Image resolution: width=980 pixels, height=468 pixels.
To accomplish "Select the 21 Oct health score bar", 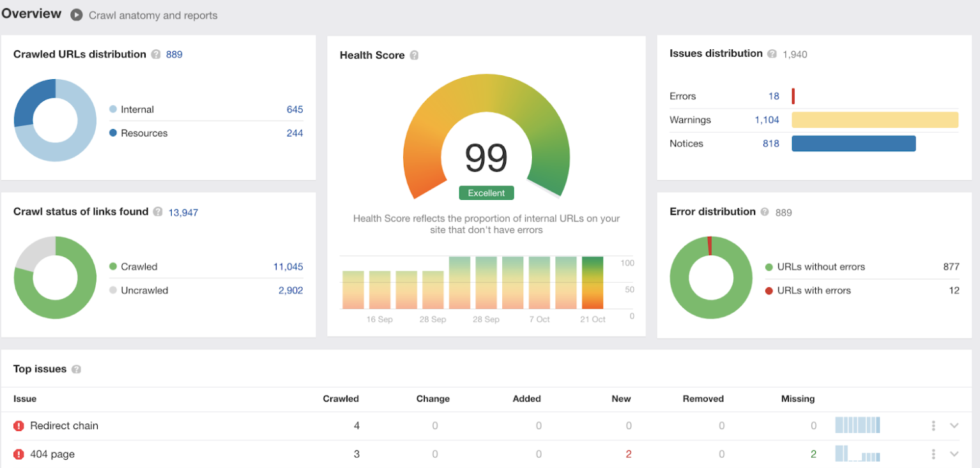I will (592, 283).
